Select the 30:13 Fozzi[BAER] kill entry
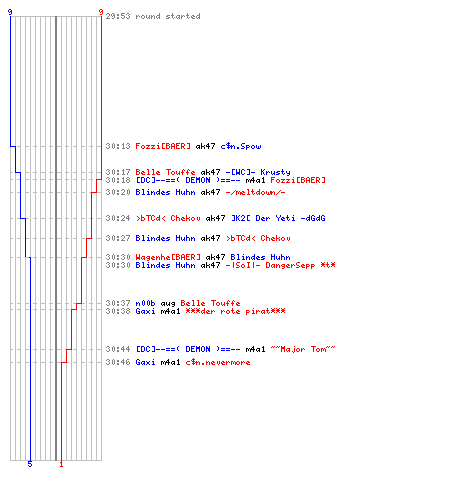Screen dimensions: 450x500 [x=184, y=146]
